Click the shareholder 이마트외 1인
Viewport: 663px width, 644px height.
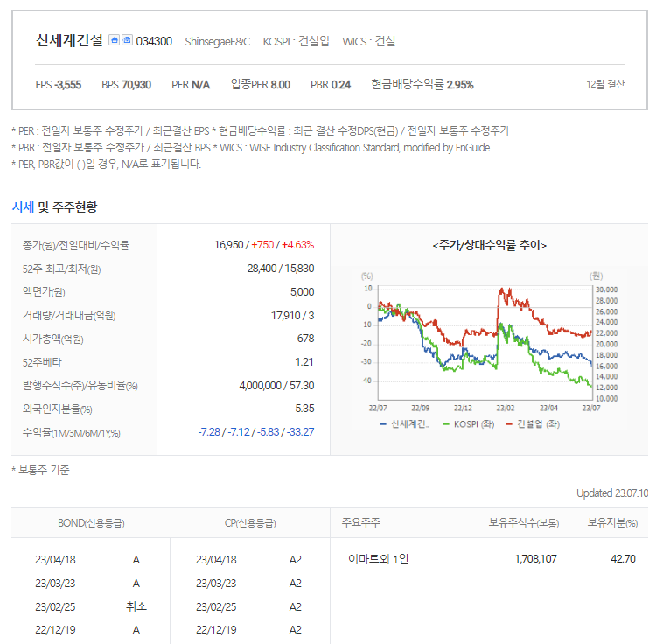(379, 559)
